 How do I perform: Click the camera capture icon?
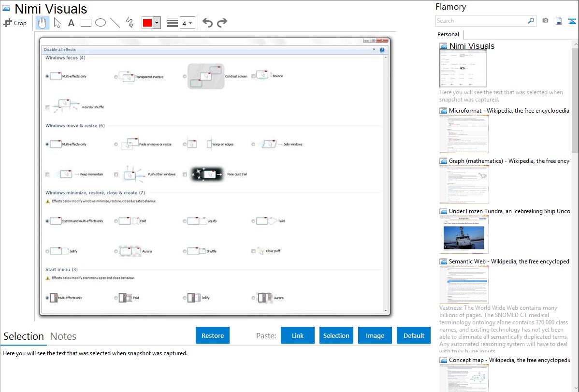[545, 21]
